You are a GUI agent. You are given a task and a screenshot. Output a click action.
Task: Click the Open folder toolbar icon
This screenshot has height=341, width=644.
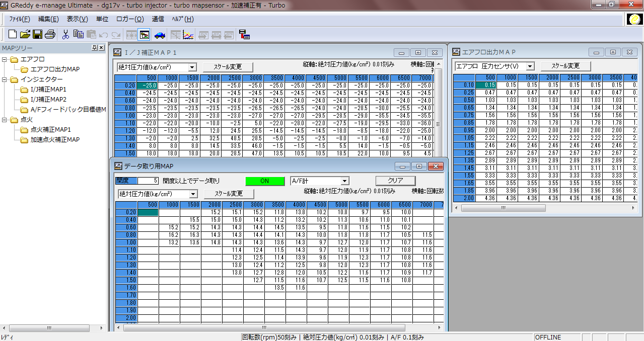(25, 35)
